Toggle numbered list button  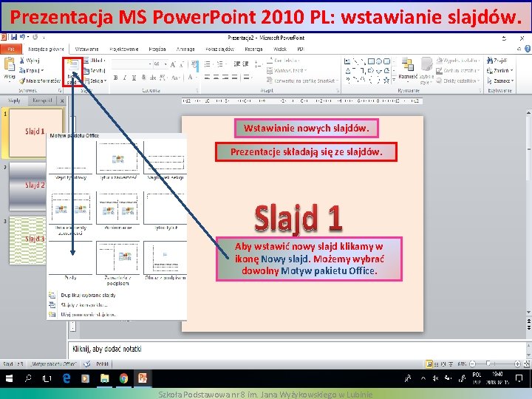(x=219, y=64)
